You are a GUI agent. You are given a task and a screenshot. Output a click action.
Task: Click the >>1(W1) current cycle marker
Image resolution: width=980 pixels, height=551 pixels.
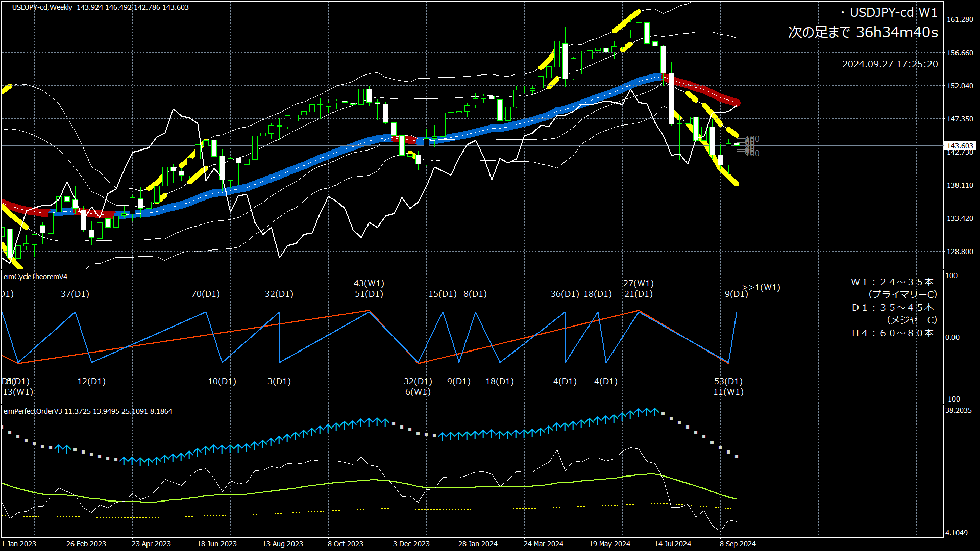coord(761,287)
